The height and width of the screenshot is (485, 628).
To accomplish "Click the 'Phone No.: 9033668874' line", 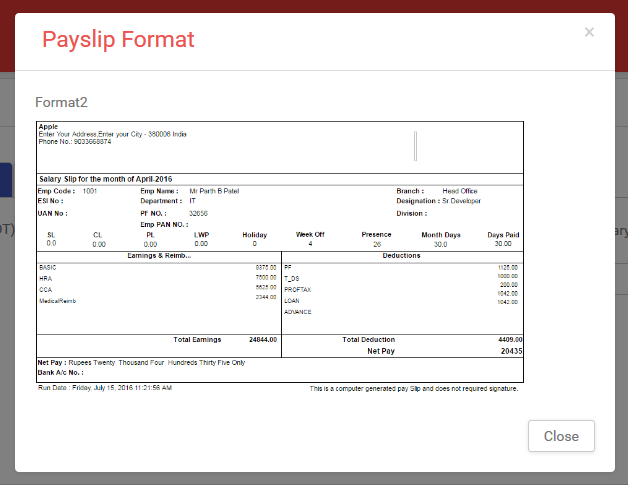I will [x=75, y=141].
